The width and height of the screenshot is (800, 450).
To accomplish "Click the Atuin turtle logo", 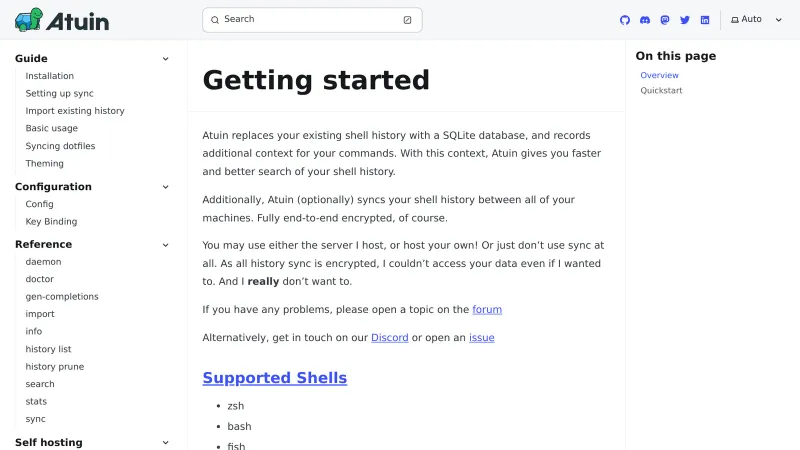I will (62, 20).
